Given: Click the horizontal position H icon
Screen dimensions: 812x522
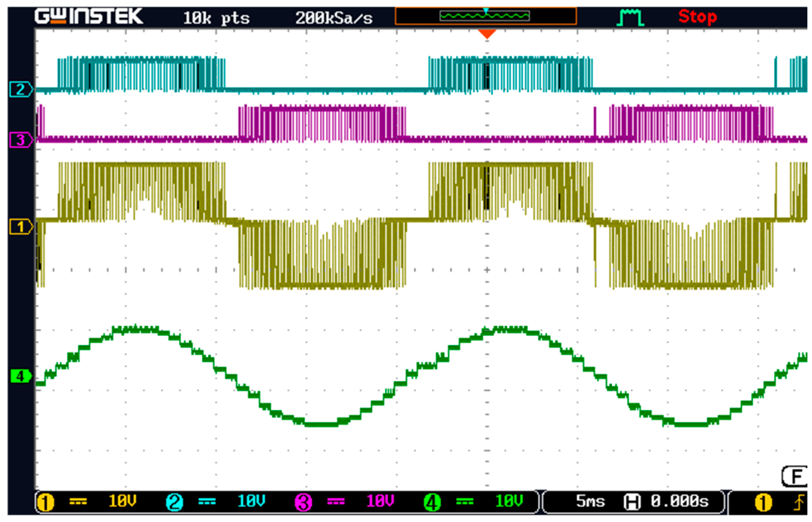Looking at the screenshot, I should click(632, 502).
